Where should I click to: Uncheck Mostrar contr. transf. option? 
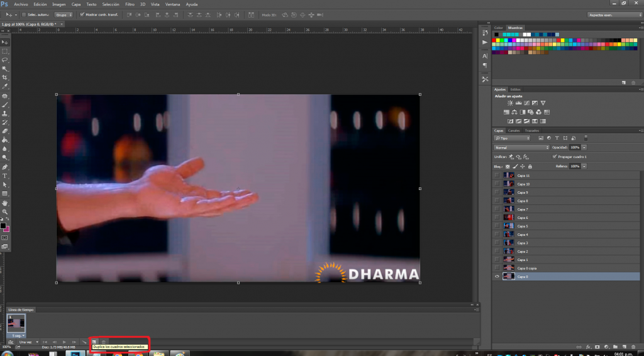click(x=82, y=15)
